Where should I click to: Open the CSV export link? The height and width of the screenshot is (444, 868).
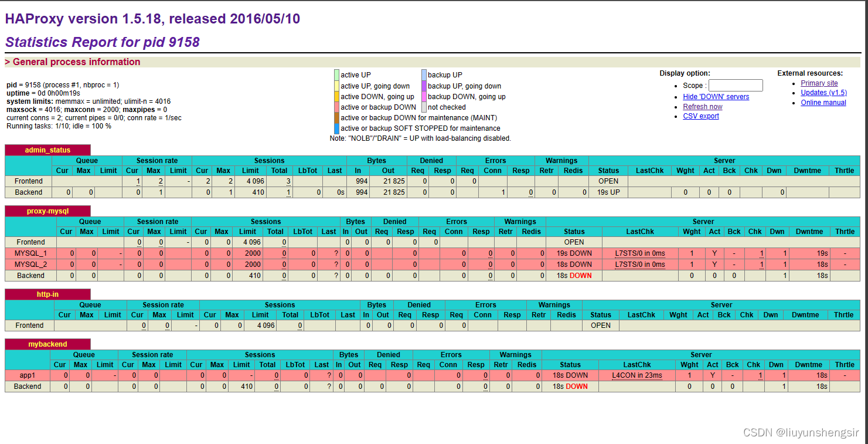pyautogui.click(x=700, y=116)
